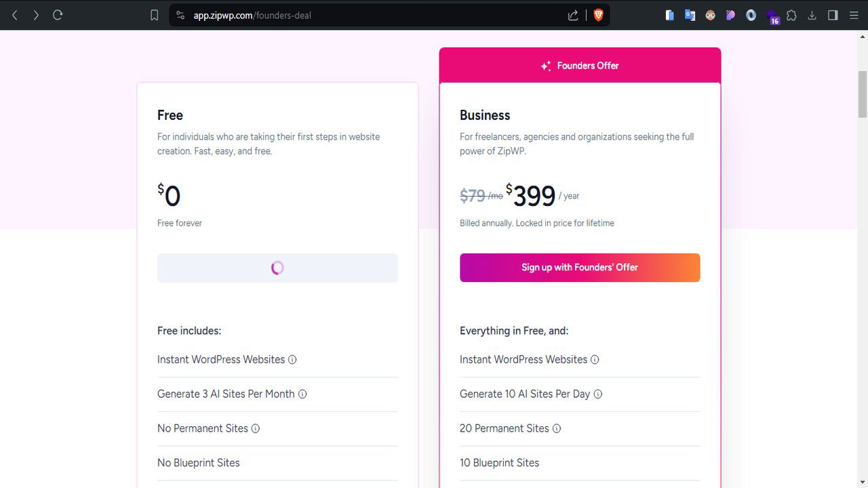Screen dimensions: 868x488
Task: Click Sign up with Founders' Offer button
Action: click(x=580, y=268)
